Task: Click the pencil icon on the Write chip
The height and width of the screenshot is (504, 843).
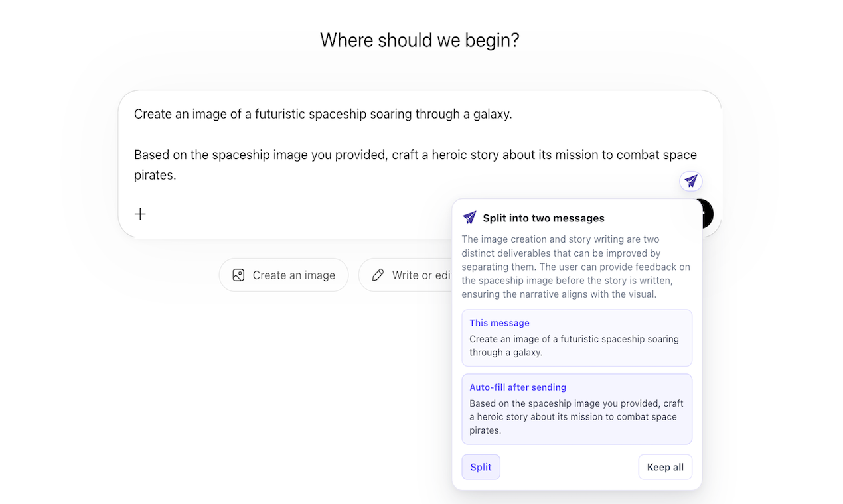Action: [x=378, y=275]
